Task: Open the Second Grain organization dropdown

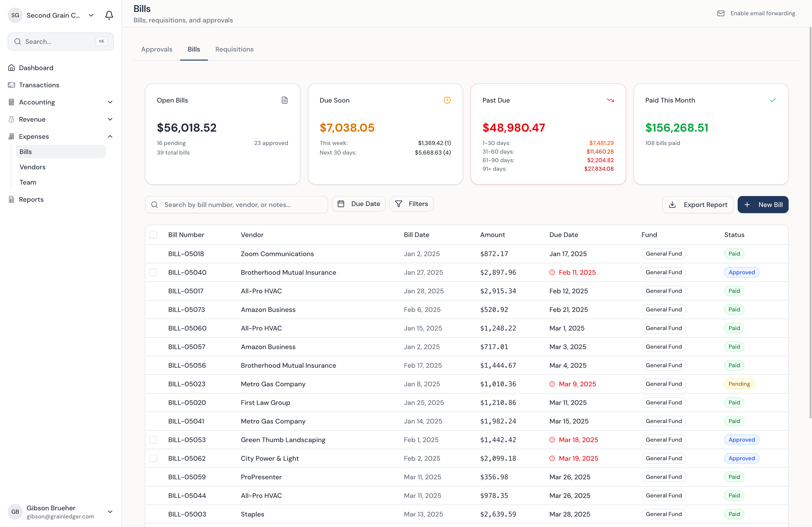Action: coord(91,15)
